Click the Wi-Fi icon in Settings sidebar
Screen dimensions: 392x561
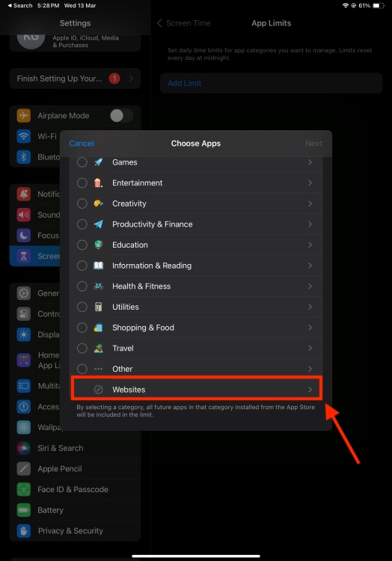pyautogui.click(x=24, y=136)
